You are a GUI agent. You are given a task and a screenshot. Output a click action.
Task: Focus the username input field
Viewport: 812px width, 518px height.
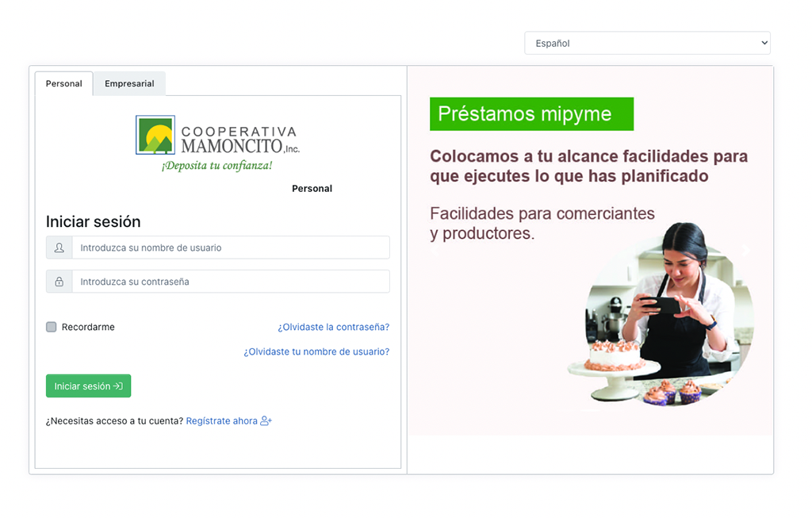(230, 247)
